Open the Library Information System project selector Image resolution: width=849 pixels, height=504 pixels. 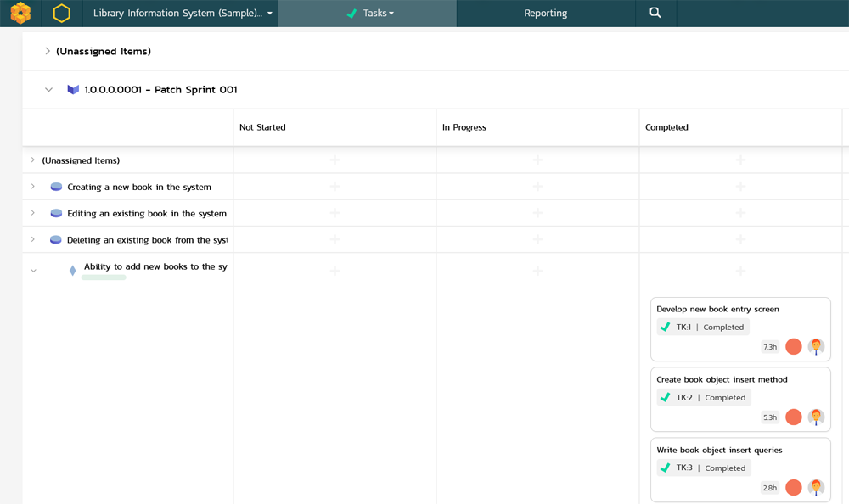(180, 13)
